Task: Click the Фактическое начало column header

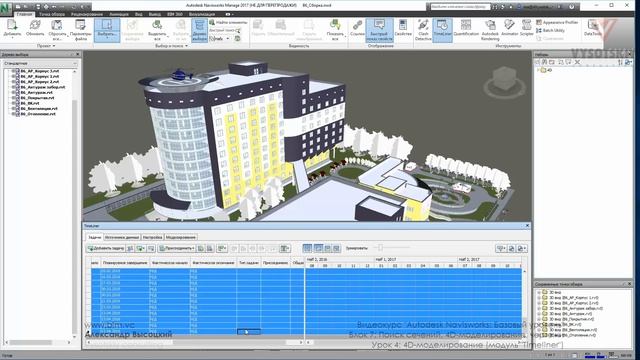Action: (x=169, y=263)
